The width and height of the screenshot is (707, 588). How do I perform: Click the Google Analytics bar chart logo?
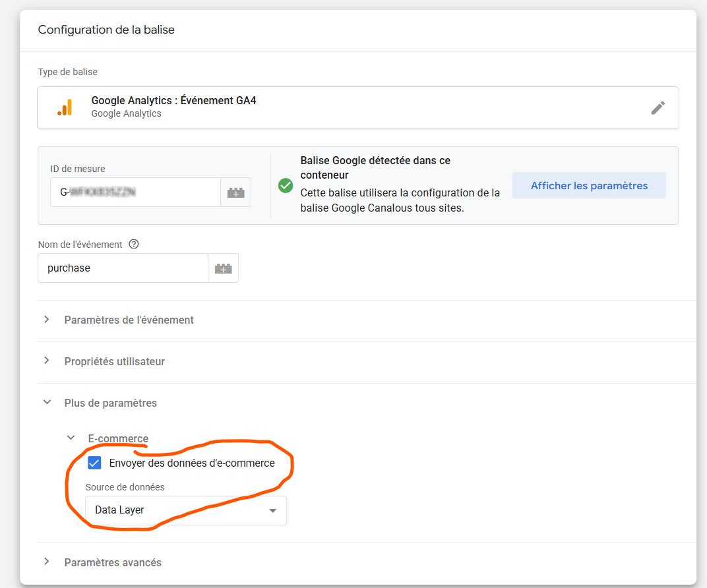coord(65,107)
